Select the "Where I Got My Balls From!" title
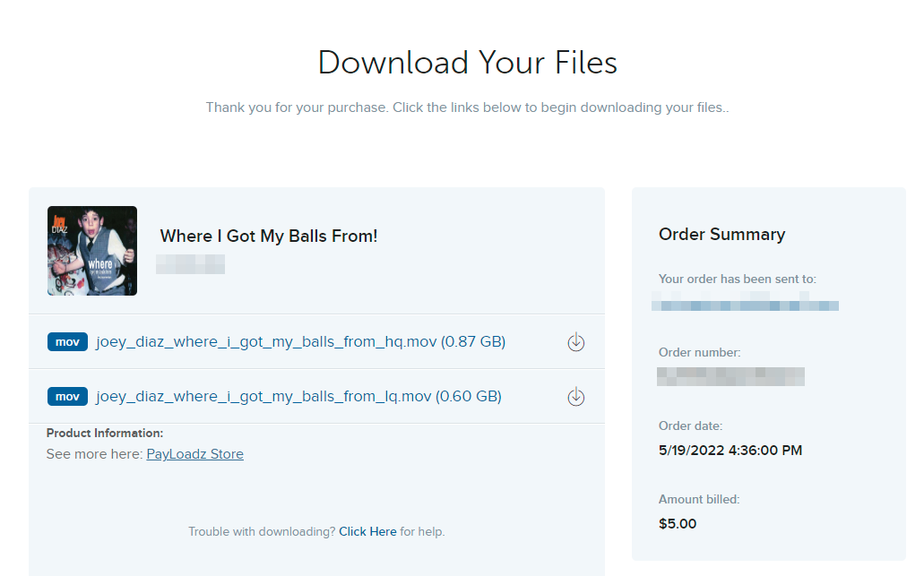The width and height of the screenshot is (924, 576). 269,236
